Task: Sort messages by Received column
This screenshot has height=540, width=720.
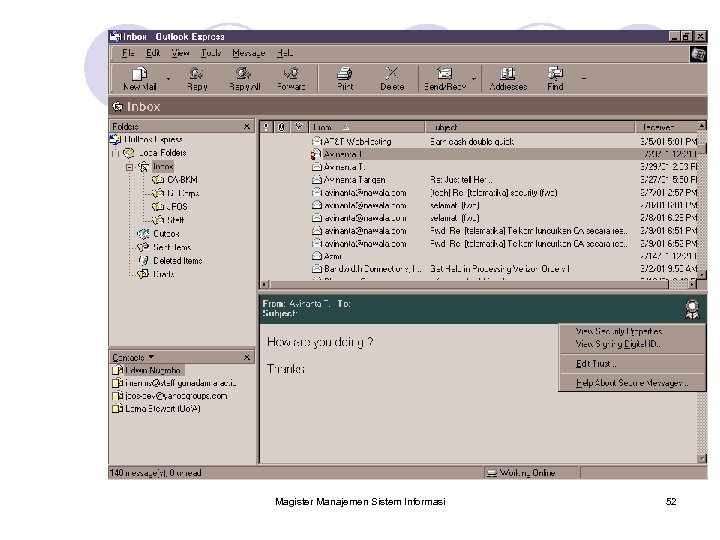Action: pyautogui.click(x=666, y=127)
